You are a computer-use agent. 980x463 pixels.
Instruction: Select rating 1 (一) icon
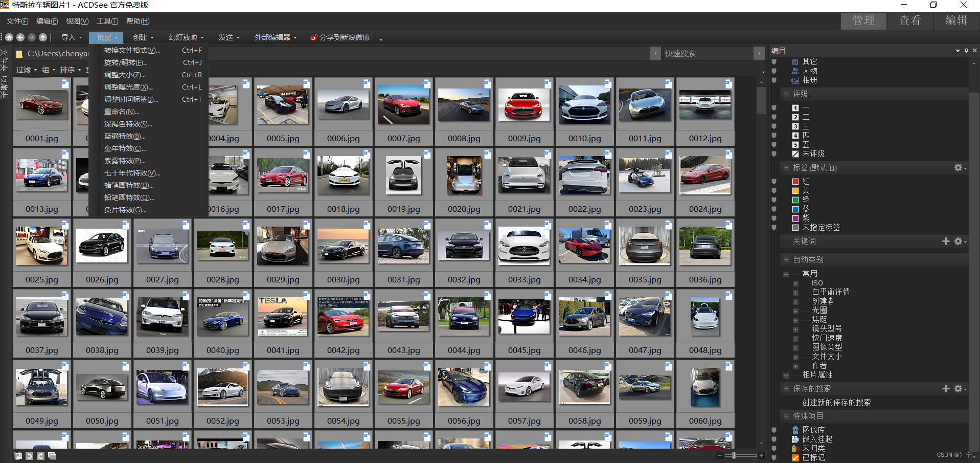coord(795,108)
